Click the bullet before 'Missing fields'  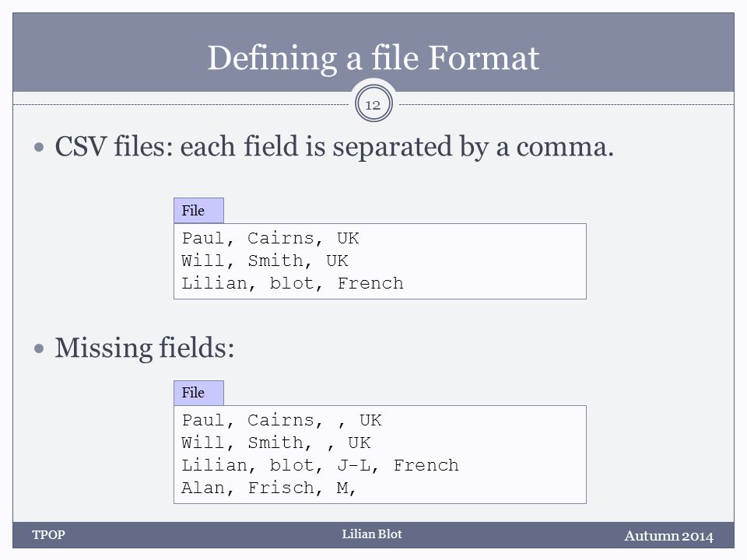[39, 348]
